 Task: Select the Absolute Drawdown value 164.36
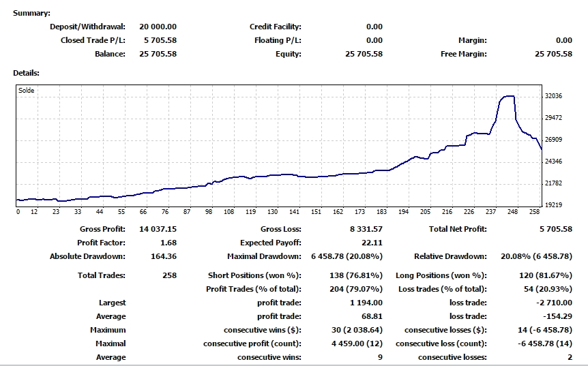164,256
